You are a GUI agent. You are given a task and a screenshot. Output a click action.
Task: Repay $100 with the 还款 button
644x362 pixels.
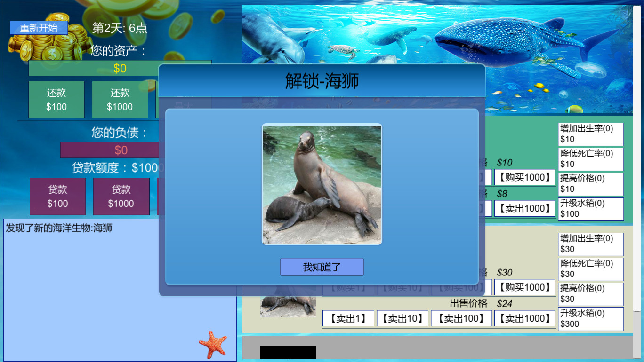point(56,100)
